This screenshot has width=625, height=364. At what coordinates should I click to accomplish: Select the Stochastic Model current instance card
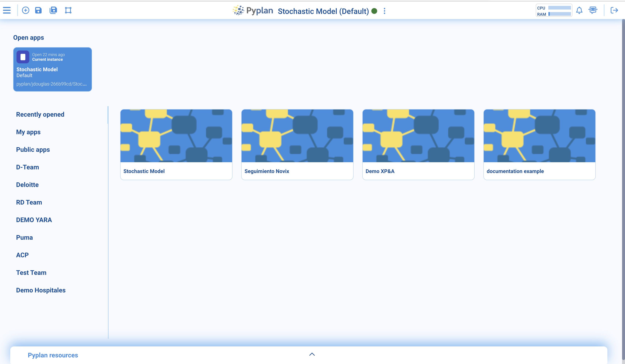click(x=52, y=69)
